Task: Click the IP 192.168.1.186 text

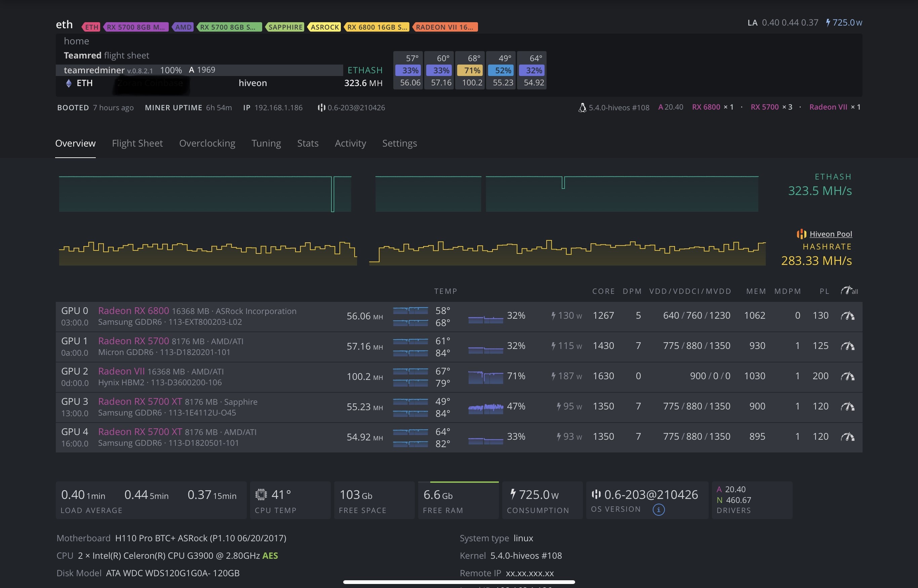Action: (273, 108)
